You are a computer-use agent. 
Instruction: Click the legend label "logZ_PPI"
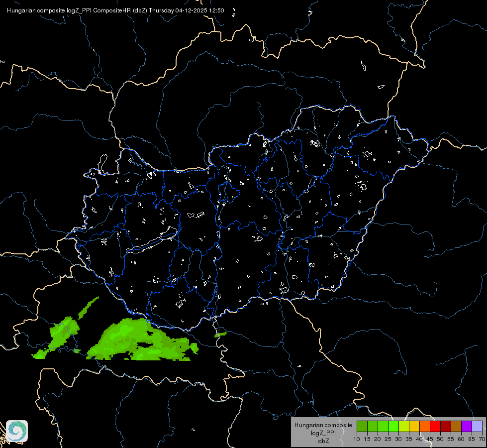(323, 433)
